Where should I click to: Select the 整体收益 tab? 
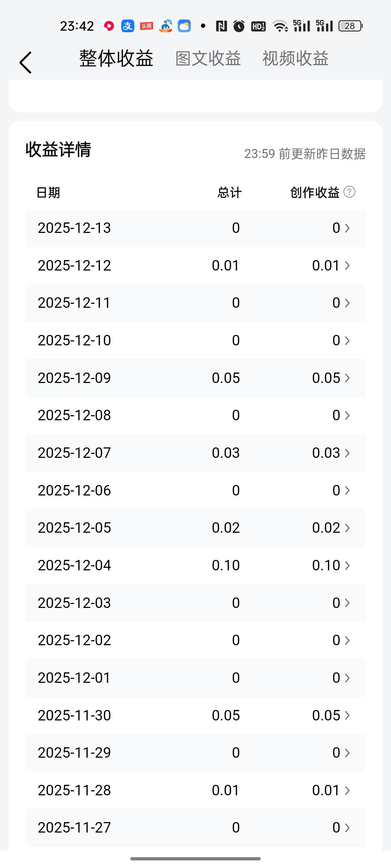[x=116, y=59]
